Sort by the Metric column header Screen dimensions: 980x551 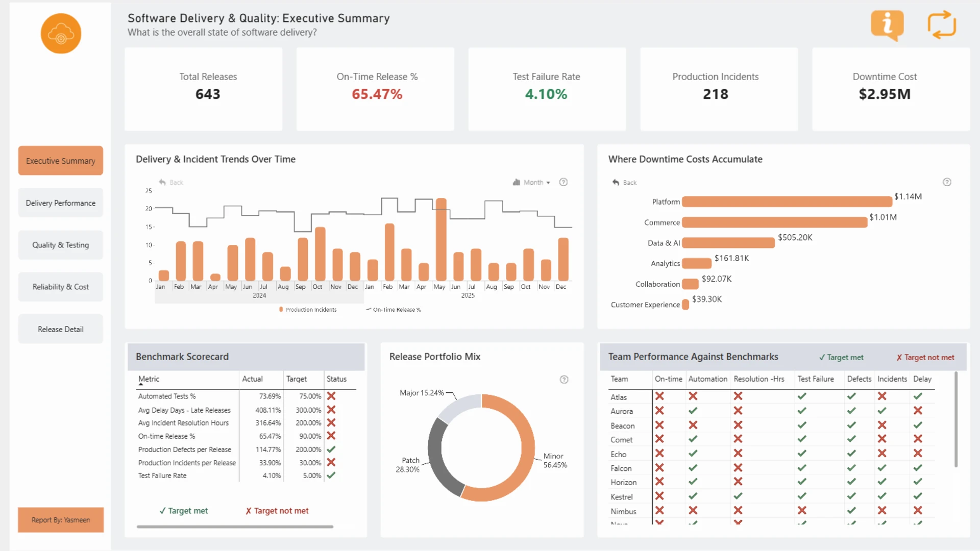(149, 379)
